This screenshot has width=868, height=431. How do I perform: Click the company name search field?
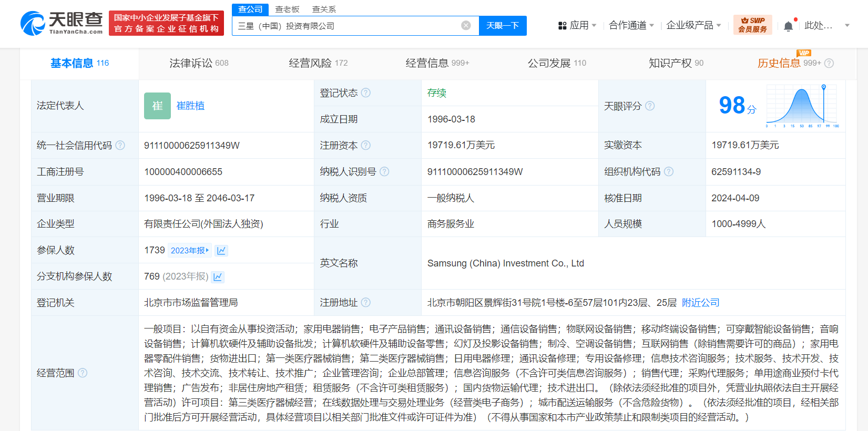[347, 26]
